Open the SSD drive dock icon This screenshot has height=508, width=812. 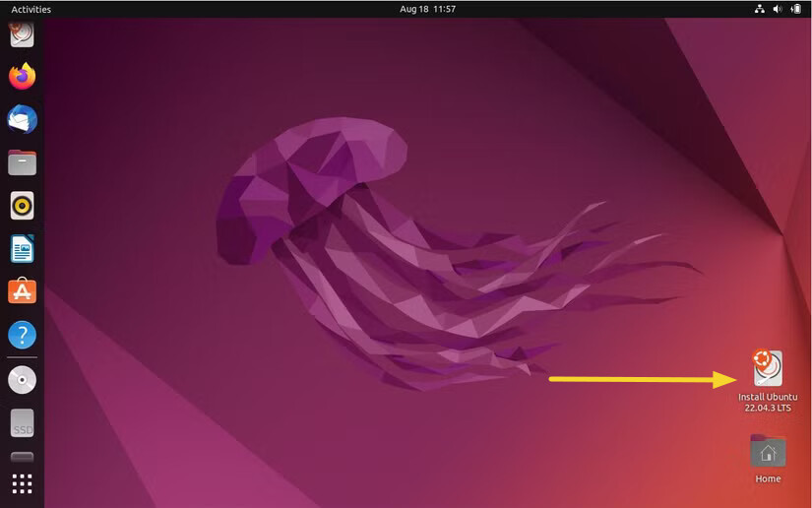tap(22, 423)
